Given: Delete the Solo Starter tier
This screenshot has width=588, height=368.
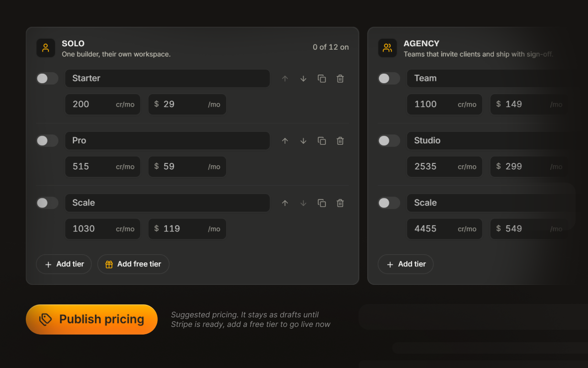Looking at the screenshot, I should point(340,78).
